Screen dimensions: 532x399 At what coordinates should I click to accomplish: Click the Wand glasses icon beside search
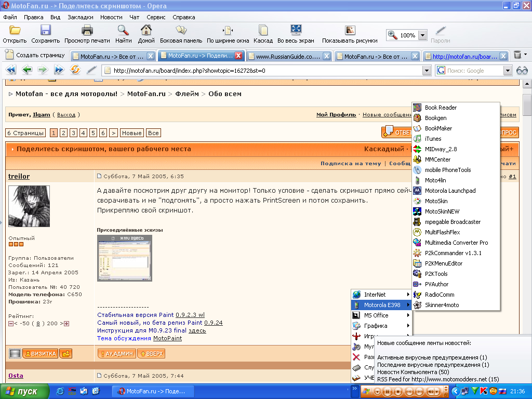(522, 71)
